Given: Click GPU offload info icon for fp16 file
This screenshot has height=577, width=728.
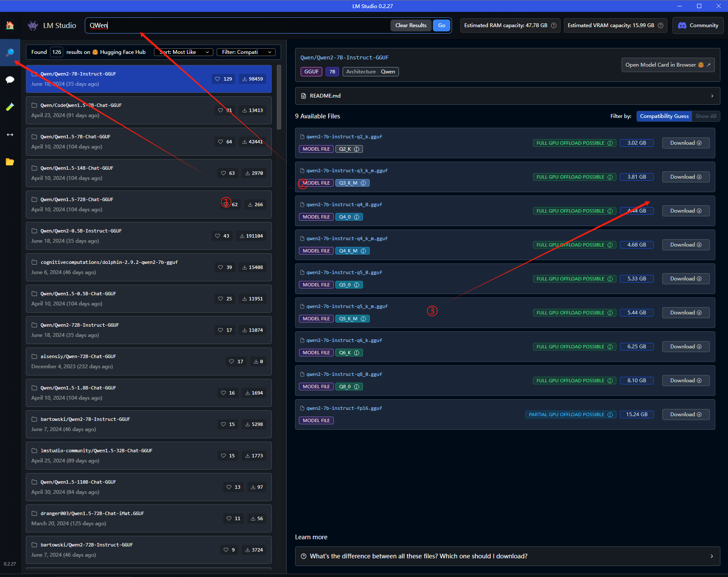Looking at the screenshot, I should pos(610,415).
